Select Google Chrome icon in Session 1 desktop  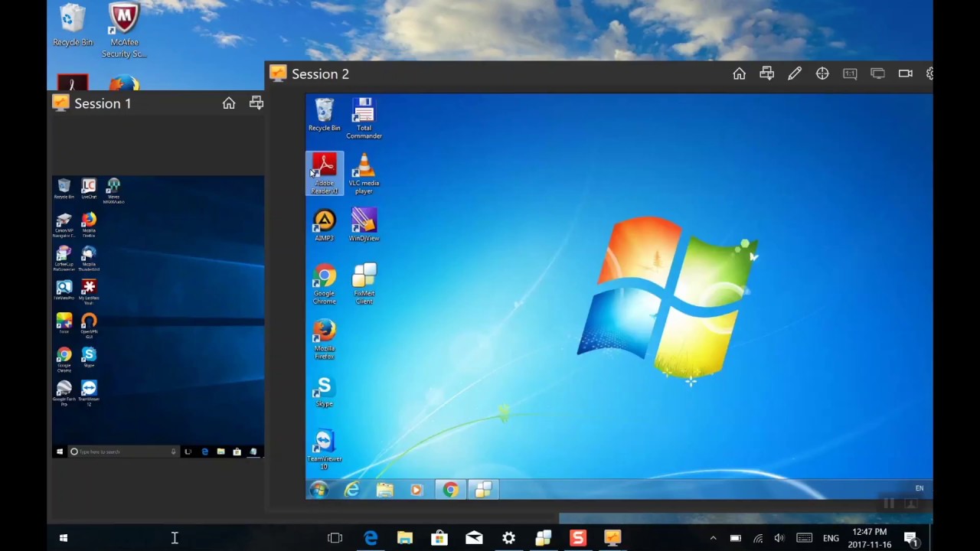coord(64,360)
